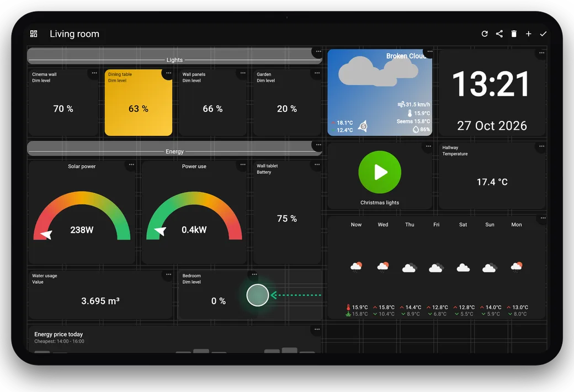Start the Christmas lights with the play button

380,172
